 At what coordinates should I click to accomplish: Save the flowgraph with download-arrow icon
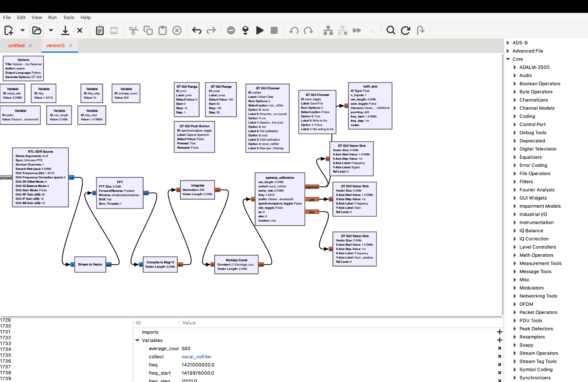[x=65, y=30]
